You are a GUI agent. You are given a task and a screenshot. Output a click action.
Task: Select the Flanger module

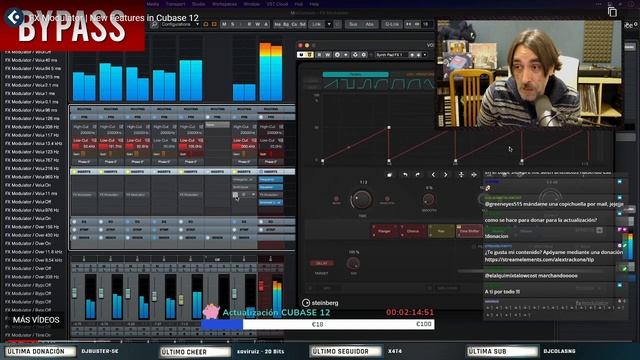(x=384, y=231)
